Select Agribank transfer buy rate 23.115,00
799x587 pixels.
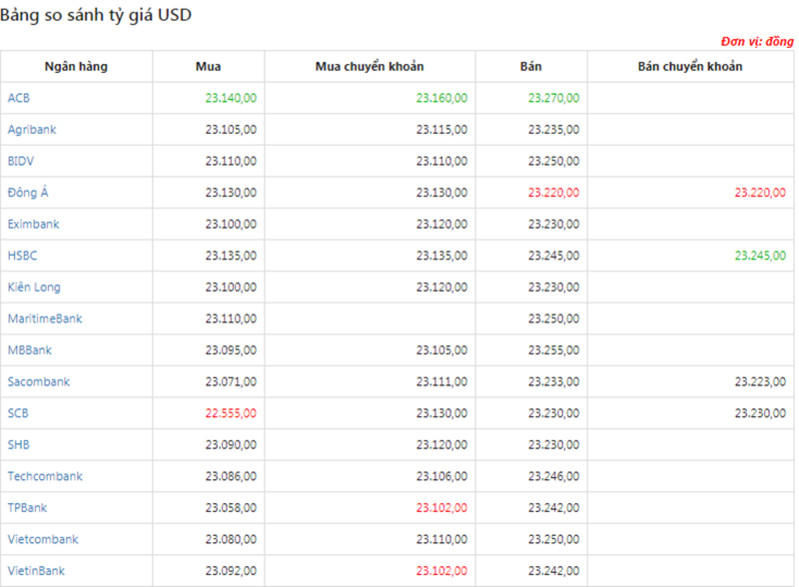coord(442,129)
